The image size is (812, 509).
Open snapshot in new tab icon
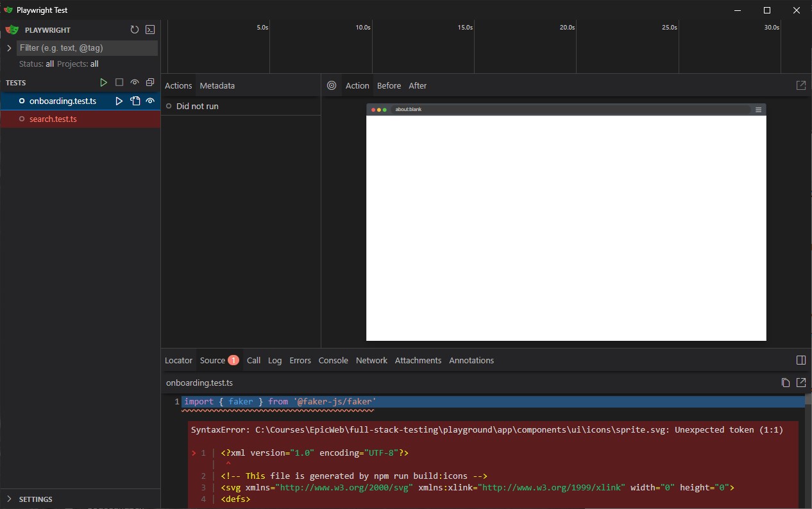(x=800, y=85)
